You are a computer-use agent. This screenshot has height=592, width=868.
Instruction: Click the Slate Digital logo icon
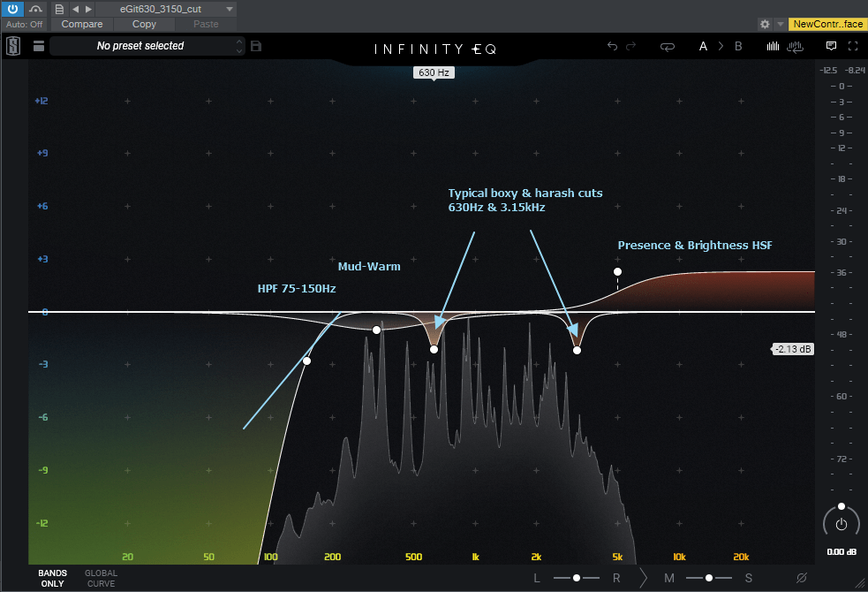click(x=14, y=46)
